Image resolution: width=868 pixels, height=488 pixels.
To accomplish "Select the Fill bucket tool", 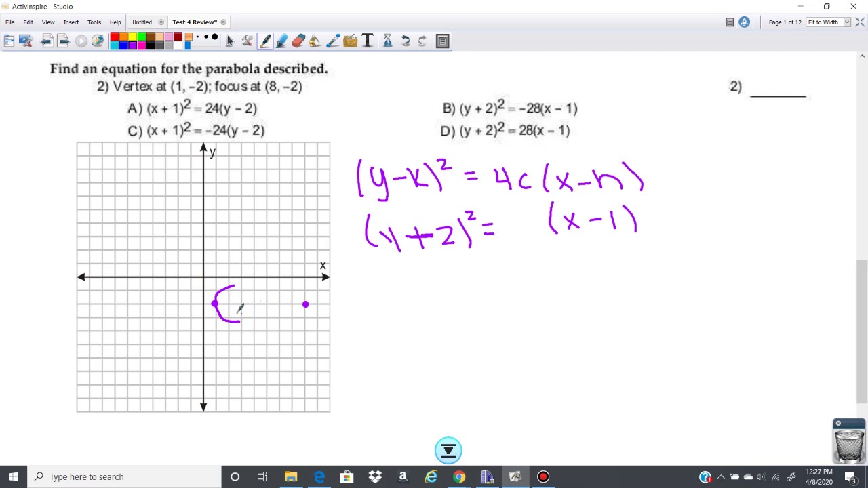I will pyautogui.click(x=315, y=41).
